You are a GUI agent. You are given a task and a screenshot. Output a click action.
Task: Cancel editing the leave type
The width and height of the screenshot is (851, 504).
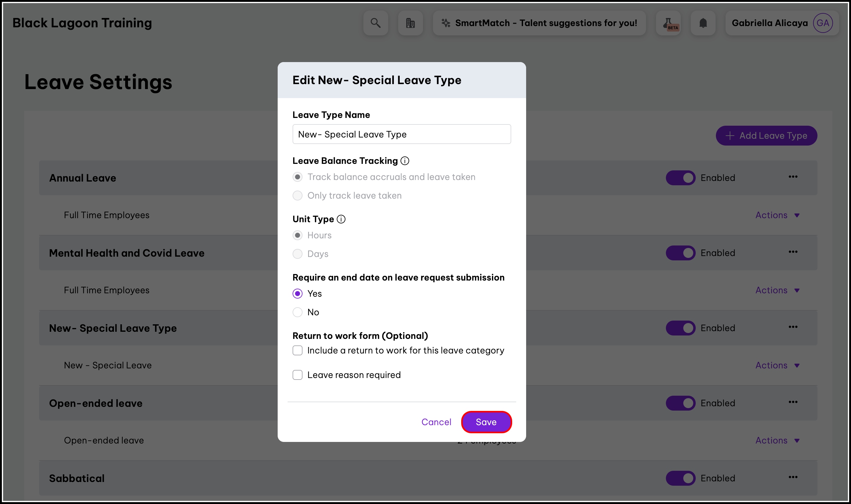pyautogui.click(x=436, y=422)
